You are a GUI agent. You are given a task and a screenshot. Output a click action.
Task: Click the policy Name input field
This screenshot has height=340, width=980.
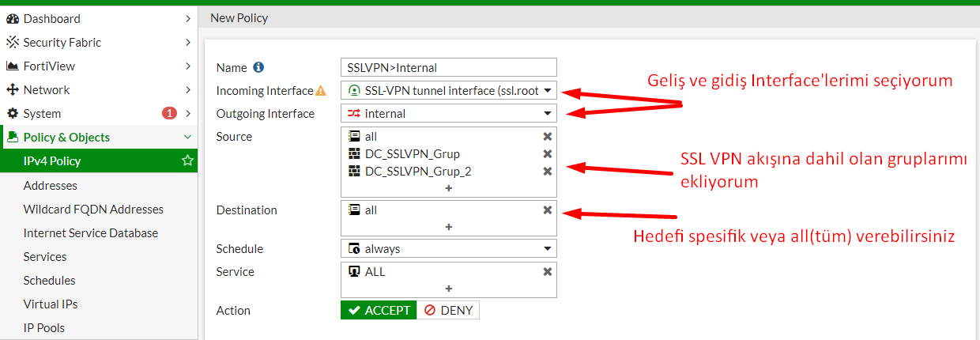click(x=449, y=68)
